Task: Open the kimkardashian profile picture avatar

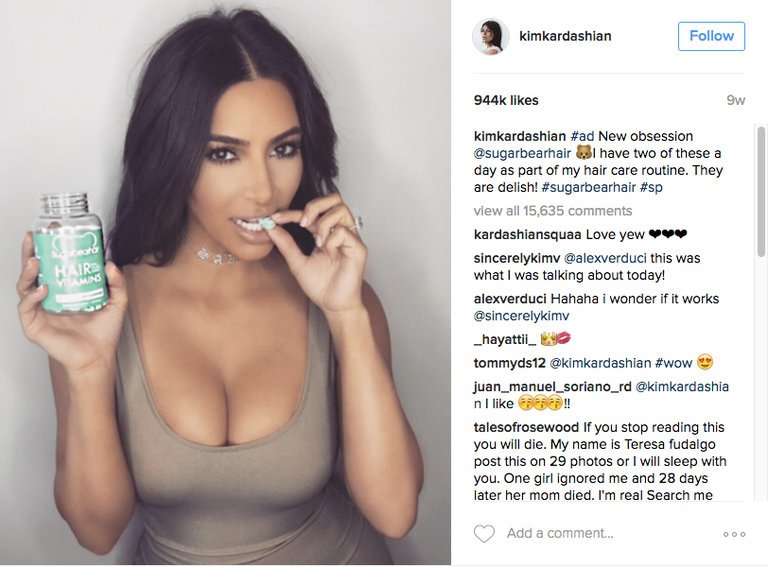Action: pos(490,36)
